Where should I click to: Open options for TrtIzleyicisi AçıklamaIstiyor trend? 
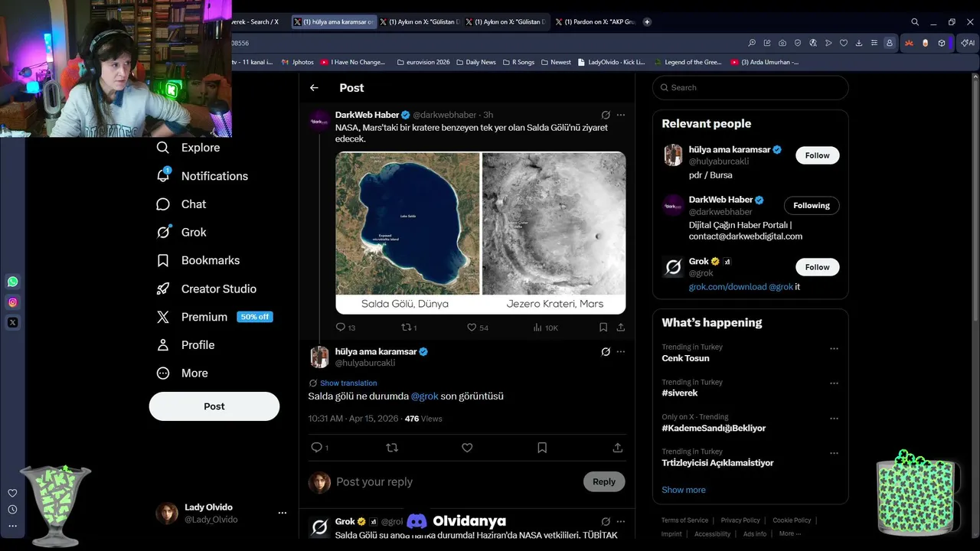coord(834,453)
